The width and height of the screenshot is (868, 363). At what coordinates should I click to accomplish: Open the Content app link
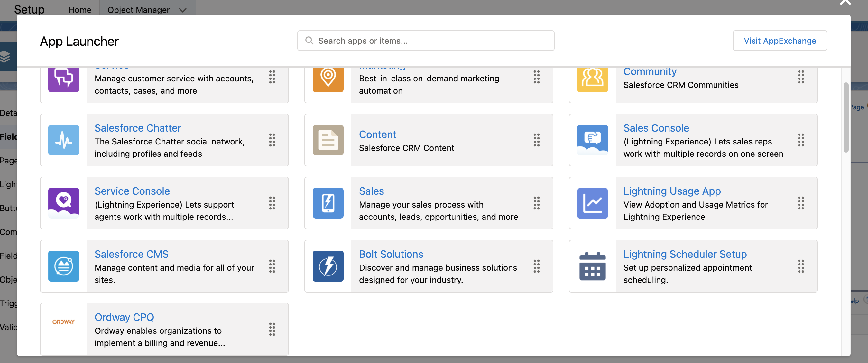(377, 134)
